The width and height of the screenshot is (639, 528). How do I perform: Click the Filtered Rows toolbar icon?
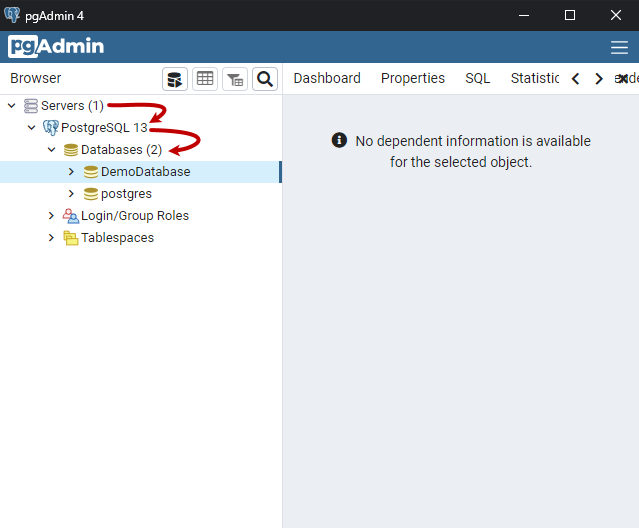click(235, 79)
